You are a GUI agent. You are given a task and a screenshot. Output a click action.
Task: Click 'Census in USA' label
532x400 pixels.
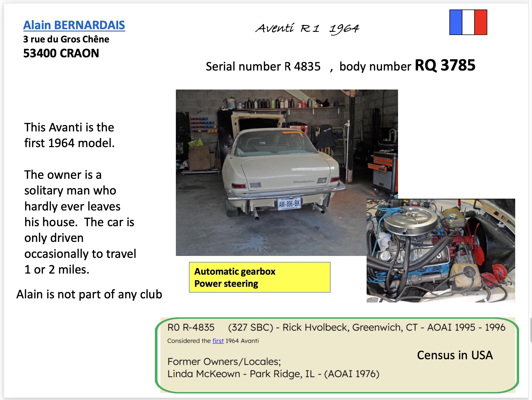(455, 355)
